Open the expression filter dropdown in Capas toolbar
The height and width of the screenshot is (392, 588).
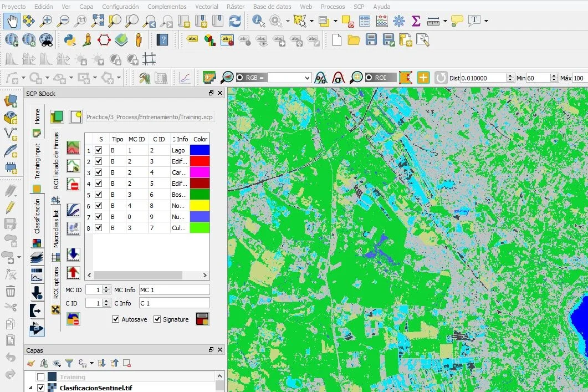coord(91,363)
